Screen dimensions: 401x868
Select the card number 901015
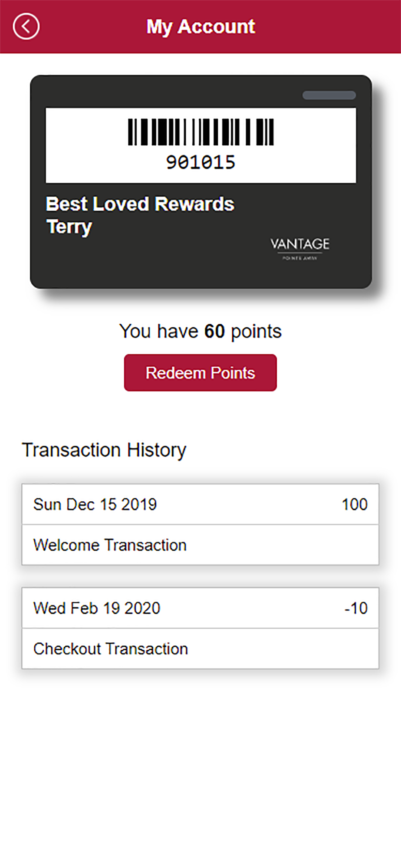[x=200, y=163]
